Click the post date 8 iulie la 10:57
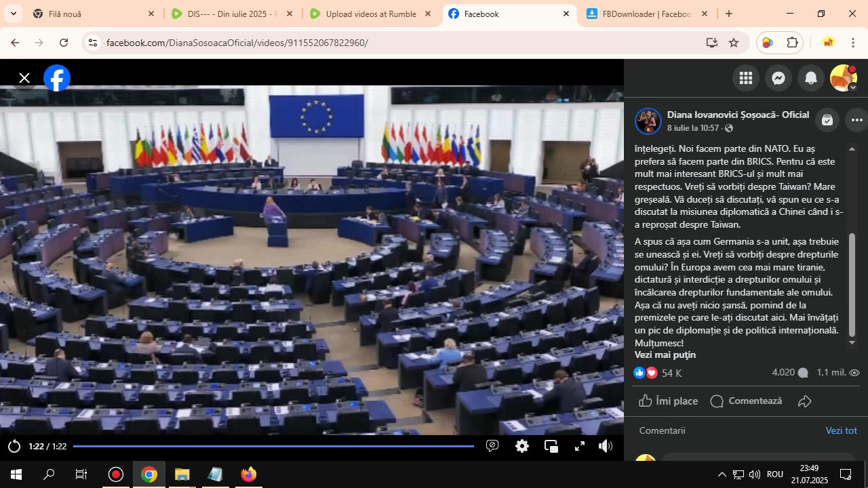Image resolution: width=868 pixels, height=488 pixels. coord(693,128)
